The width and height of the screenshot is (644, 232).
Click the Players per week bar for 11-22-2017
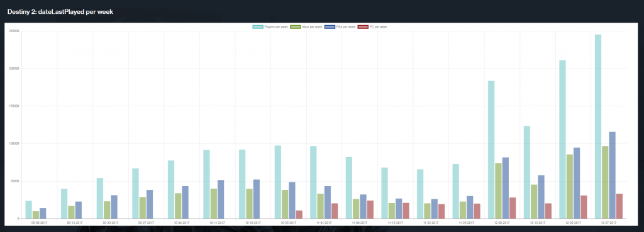click(420, 194)
